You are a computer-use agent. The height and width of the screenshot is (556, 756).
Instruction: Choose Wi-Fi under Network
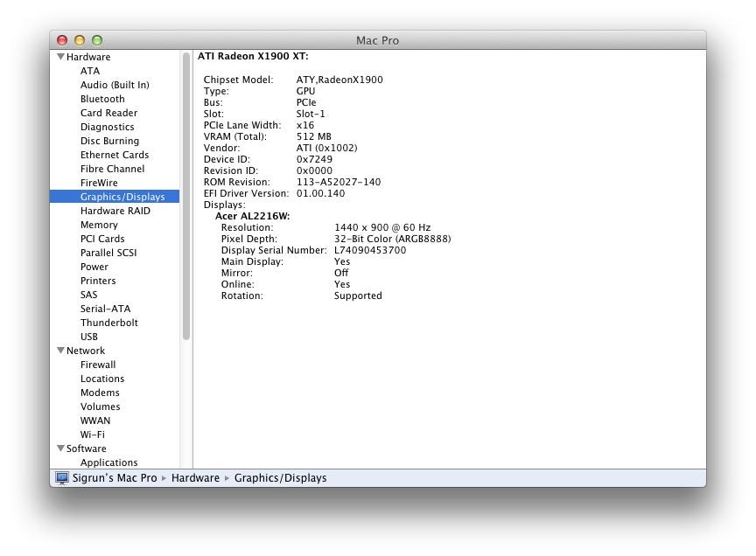92,434
